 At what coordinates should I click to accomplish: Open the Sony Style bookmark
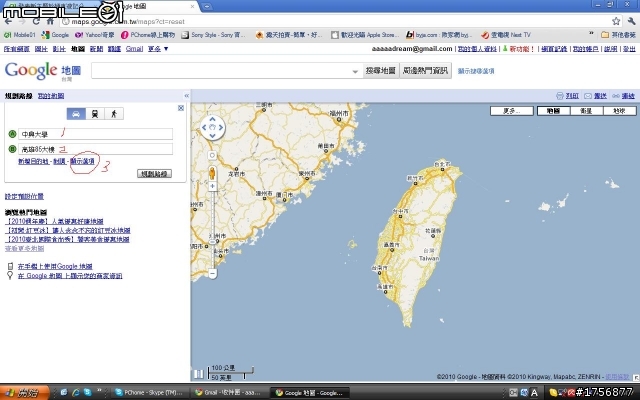[x=213, y=35]
